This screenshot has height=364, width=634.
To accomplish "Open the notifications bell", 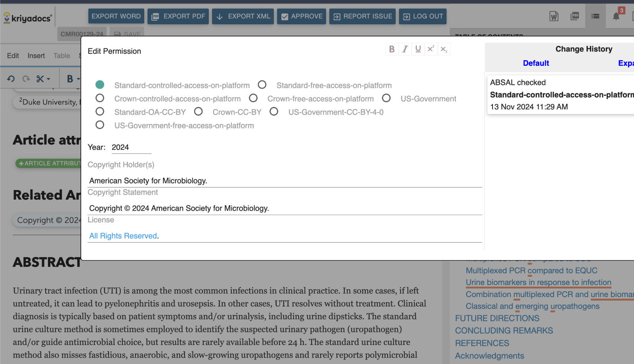I will (x=617, y=16).
